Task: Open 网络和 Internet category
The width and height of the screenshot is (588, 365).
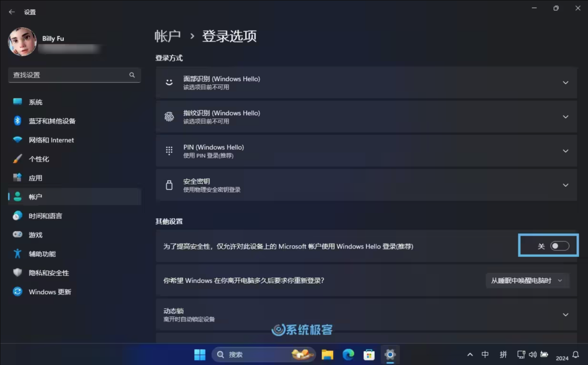Action: tap(74, 140)
